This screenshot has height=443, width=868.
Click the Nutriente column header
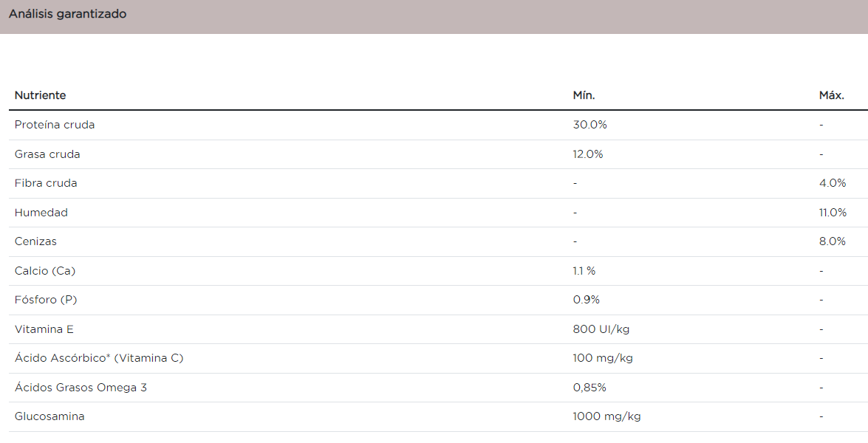pos(40,95)
